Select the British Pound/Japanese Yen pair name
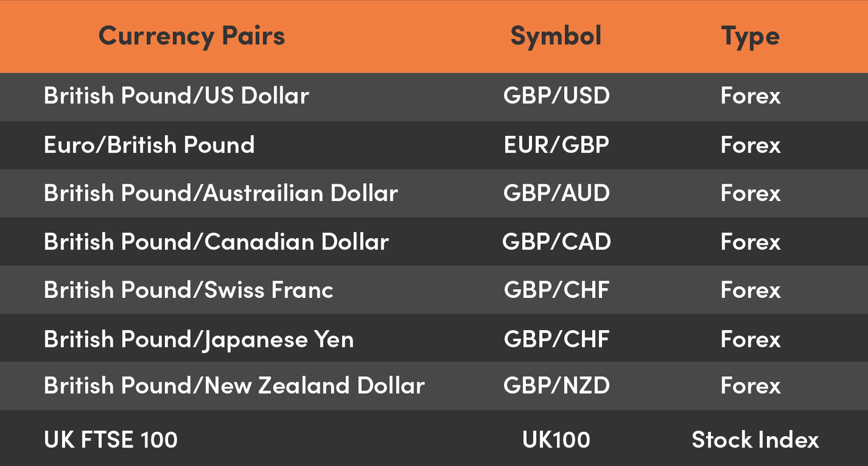 click(198, 339)
